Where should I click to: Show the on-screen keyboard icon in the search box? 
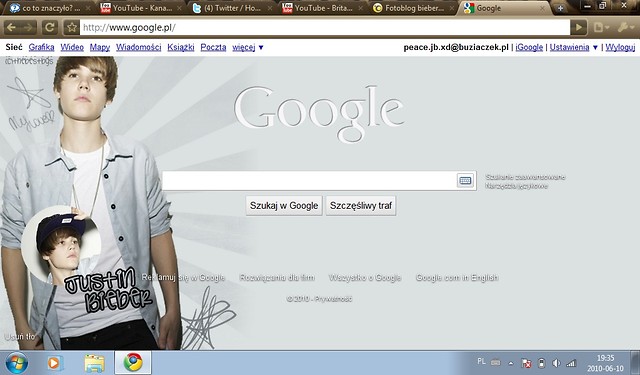click(x=465, y=180)
